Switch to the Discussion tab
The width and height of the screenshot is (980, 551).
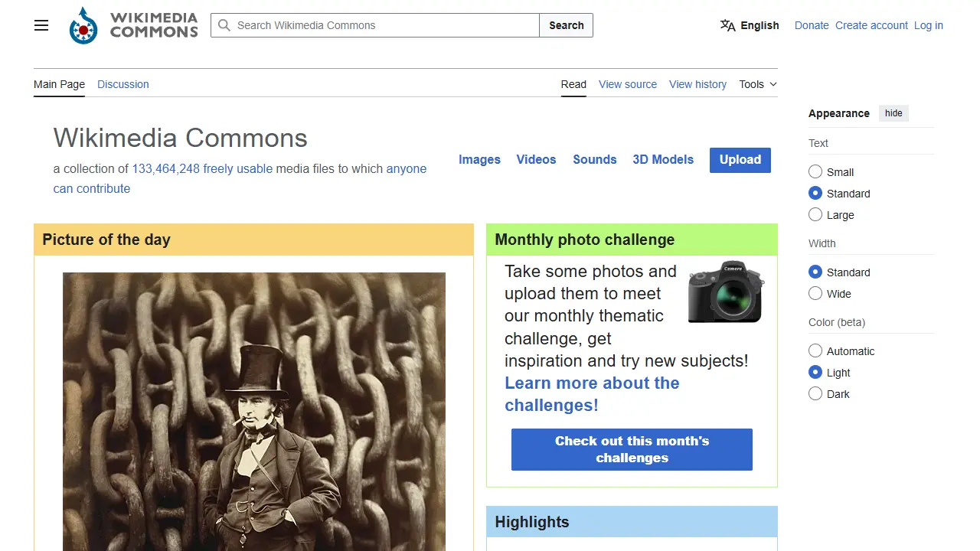[122, 84]
